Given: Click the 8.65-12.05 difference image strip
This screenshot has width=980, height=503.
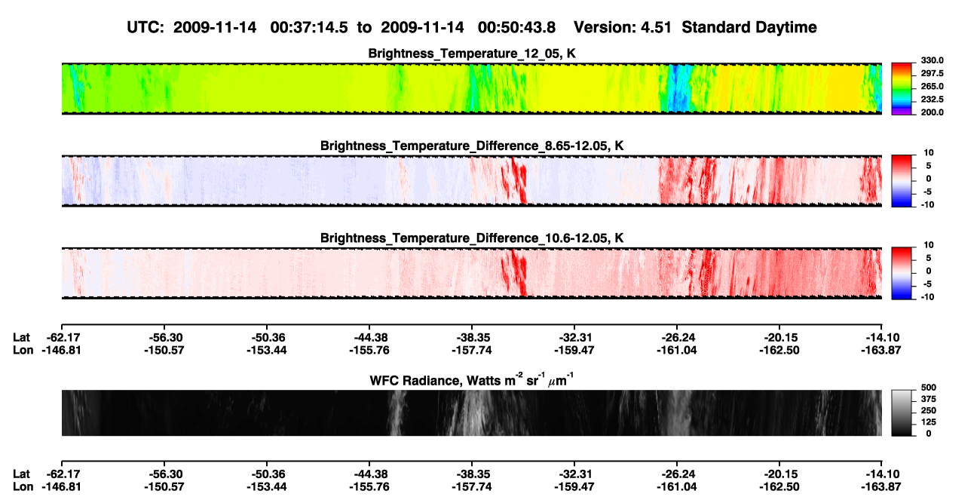Looking at the screenshot, I should (x=471, y=180).
